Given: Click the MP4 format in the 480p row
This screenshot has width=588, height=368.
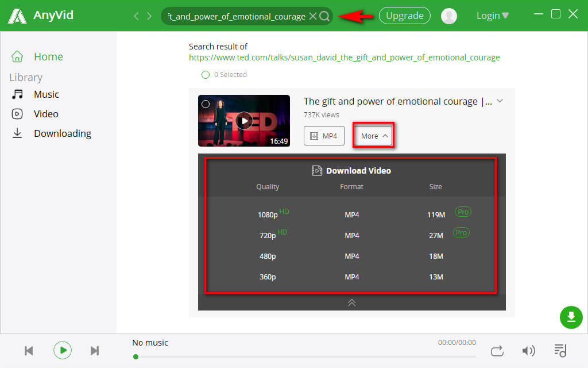Looking at the screenshot, I should [x=352, y=256].
